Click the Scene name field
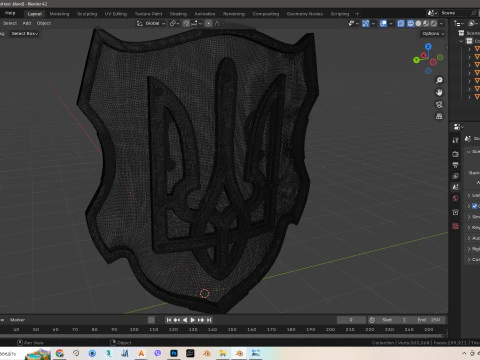 455,13
